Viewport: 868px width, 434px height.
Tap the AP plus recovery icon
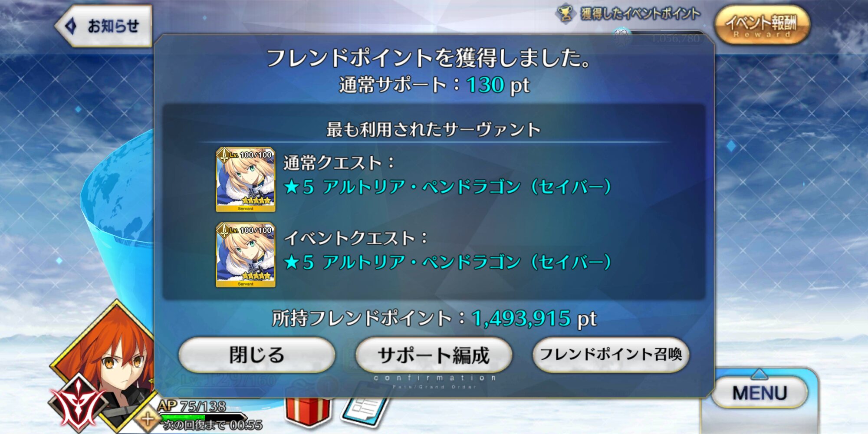(x=147, y=420)
